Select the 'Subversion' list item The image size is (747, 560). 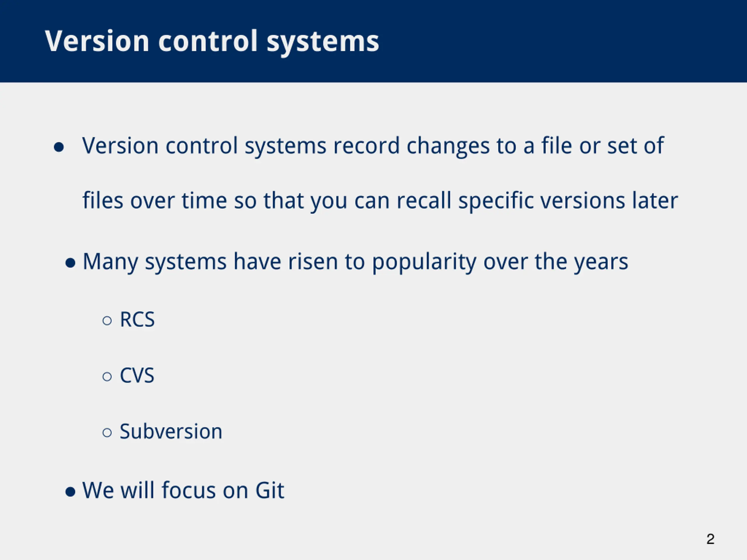[171, 431]
